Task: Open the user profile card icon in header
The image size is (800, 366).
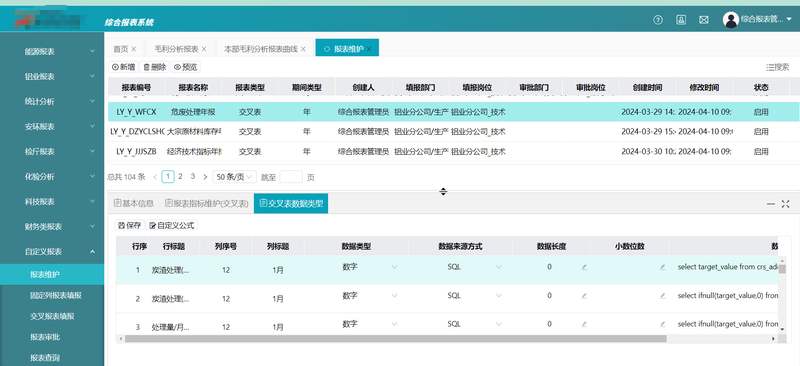Action: click(681, 20)
